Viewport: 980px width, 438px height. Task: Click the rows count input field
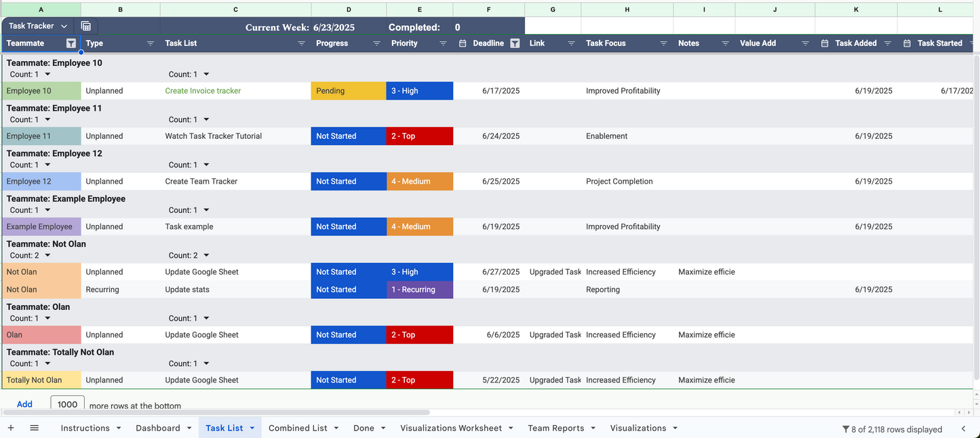pyautogui.click(x=67, y=404)
